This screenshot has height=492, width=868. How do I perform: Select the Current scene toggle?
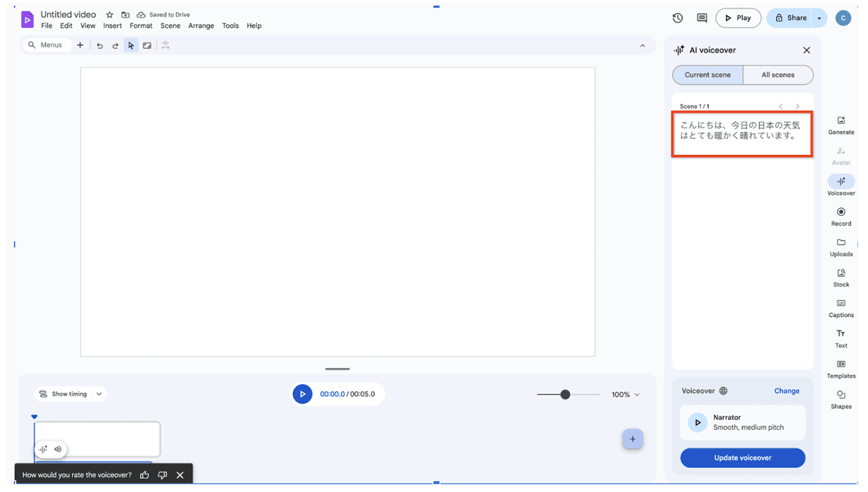coord(707,75)
